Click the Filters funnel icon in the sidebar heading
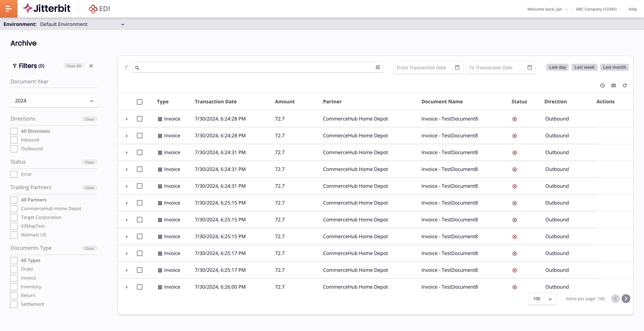The width and height of the screenshot is (644, 331). (15, 66)
